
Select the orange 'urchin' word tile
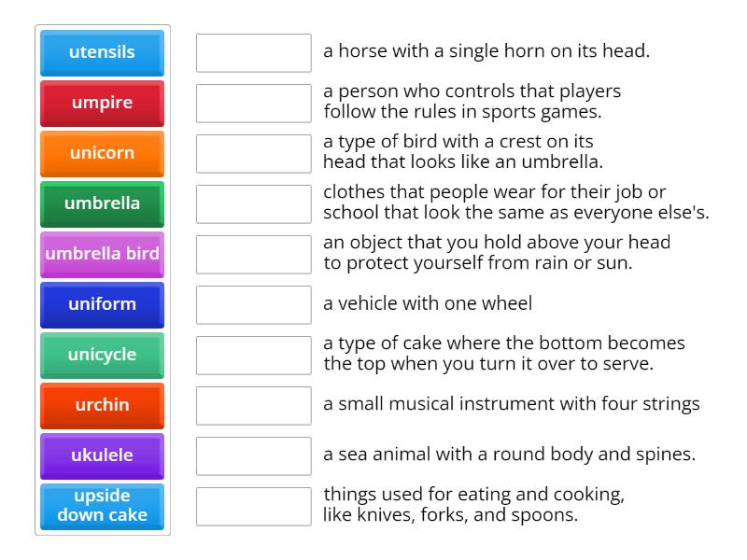102,405
